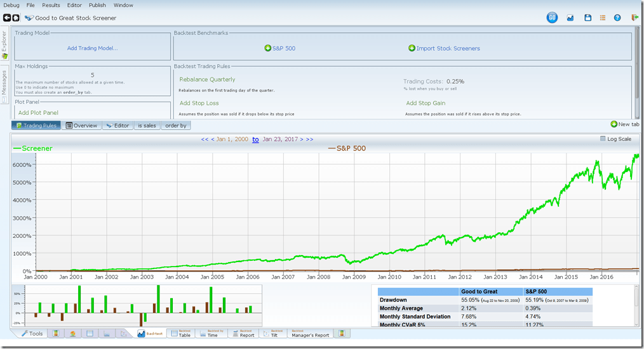Click the single > date arrow
Screen dimensions: 644x349
click(302, 139)
